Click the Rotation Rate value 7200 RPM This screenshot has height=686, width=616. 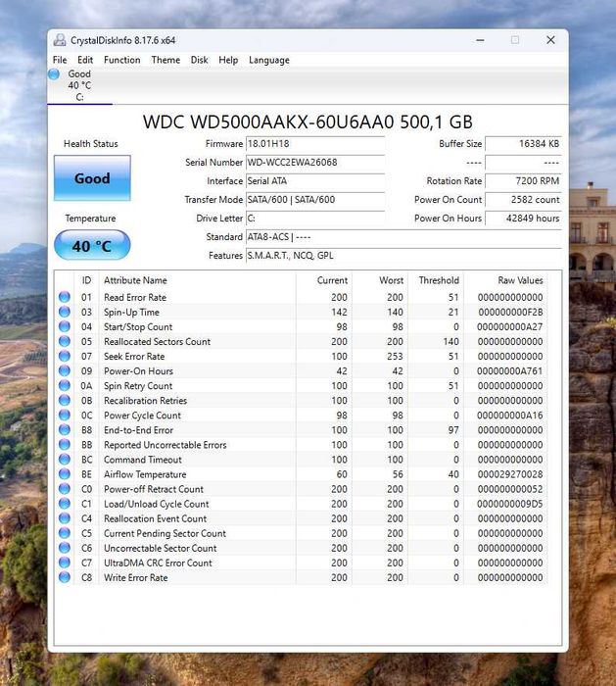pos(523,181)
